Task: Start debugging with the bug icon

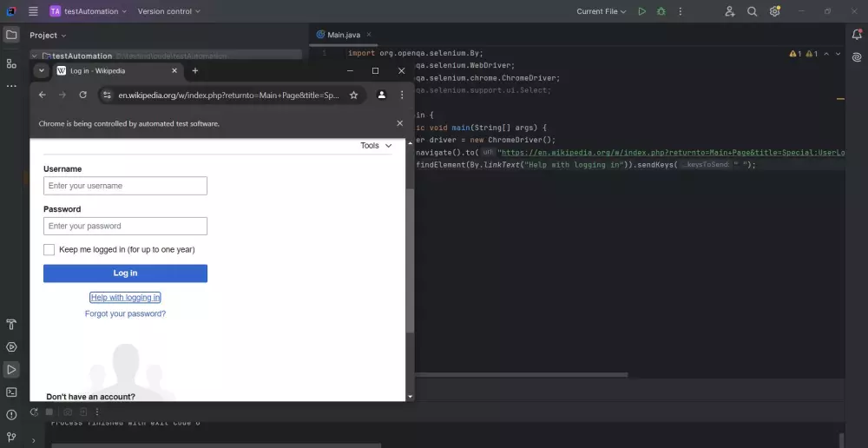Action: coord(661,11)
